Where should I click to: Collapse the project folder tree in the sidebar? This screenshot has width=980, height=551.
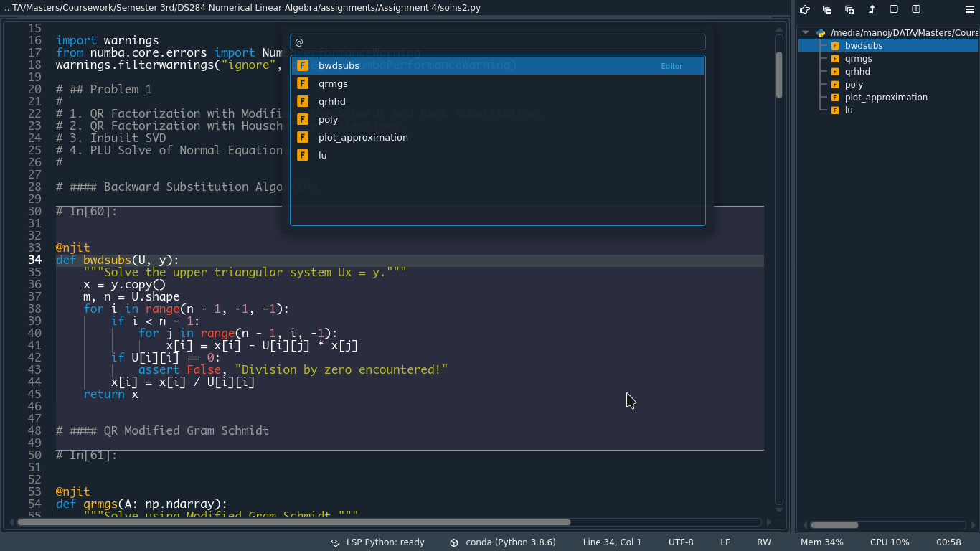pos(805,32)
